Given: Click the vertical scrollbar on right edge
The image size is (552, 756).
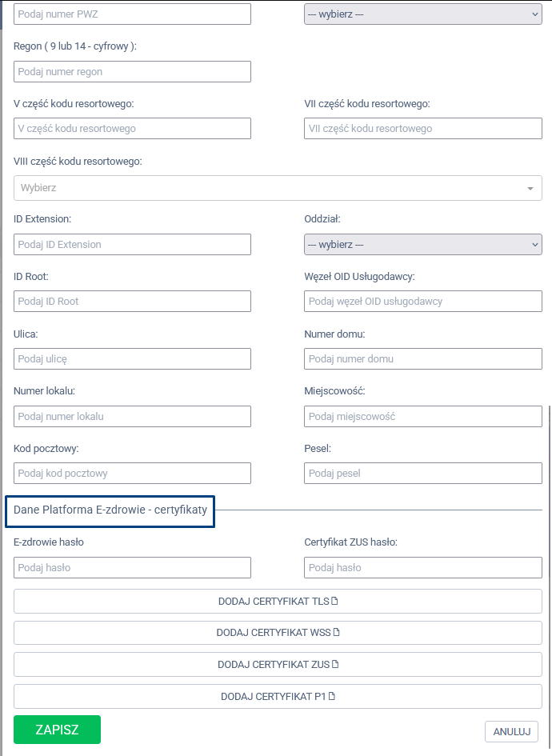Looking at the screenshot, I should coord(549,576).
